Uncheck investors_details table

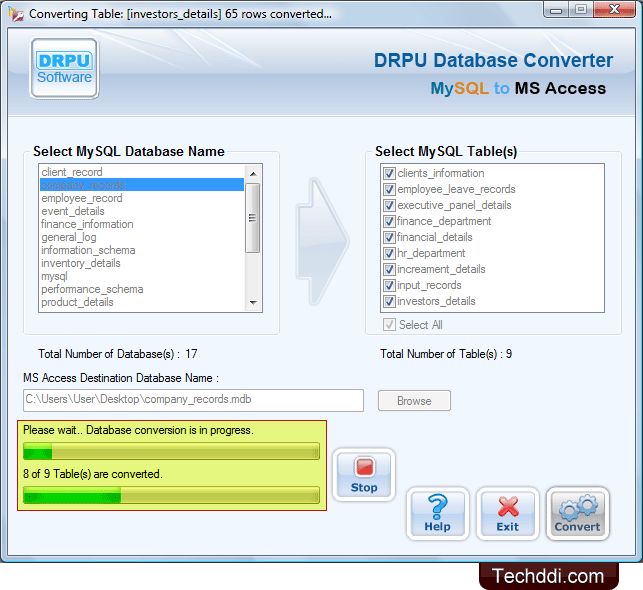pyautogui.click(x=389, y=301)
